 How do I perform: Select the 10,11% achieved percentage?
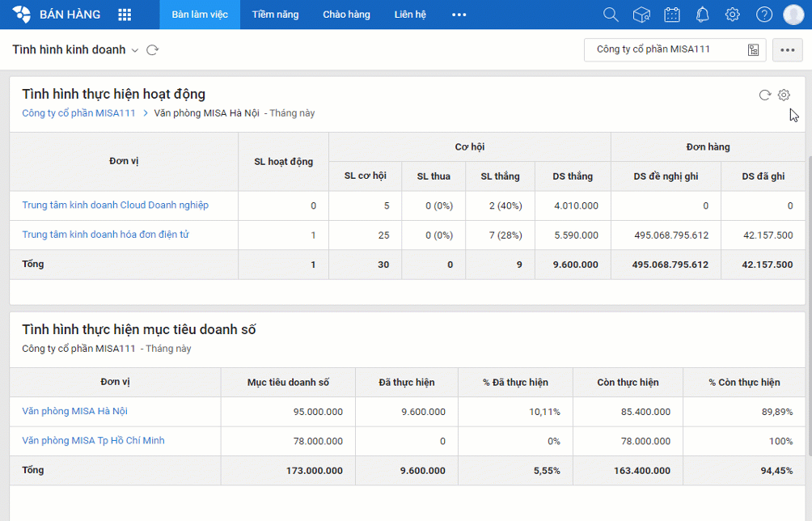point(544,412)
